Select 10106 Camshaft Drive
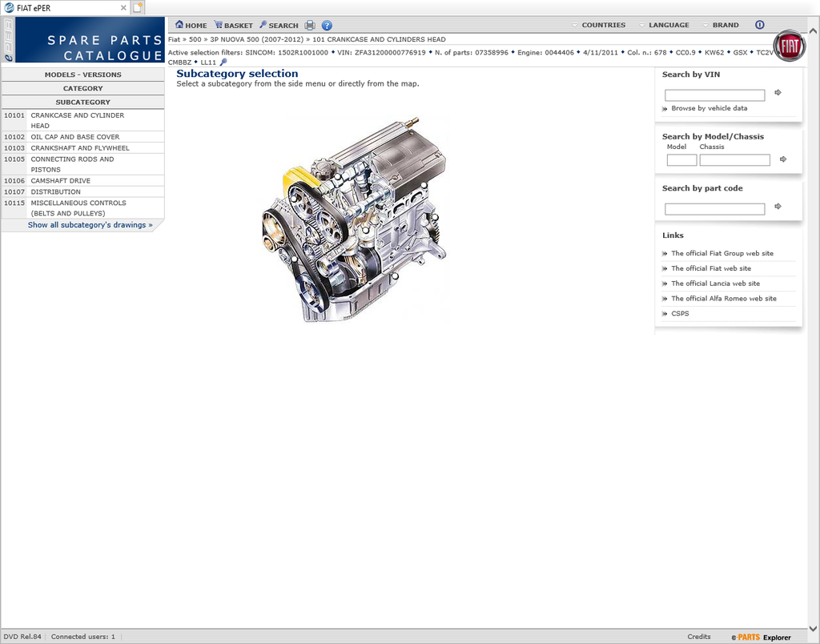The height and width of the screenshot is (644, 820). tap(82, 180)
